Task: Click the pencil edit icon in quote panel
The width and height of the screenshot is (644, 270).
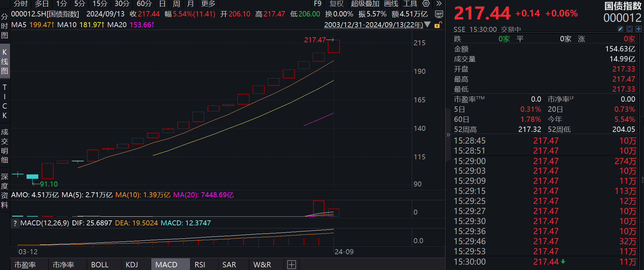Action: (x=620, y=29)
